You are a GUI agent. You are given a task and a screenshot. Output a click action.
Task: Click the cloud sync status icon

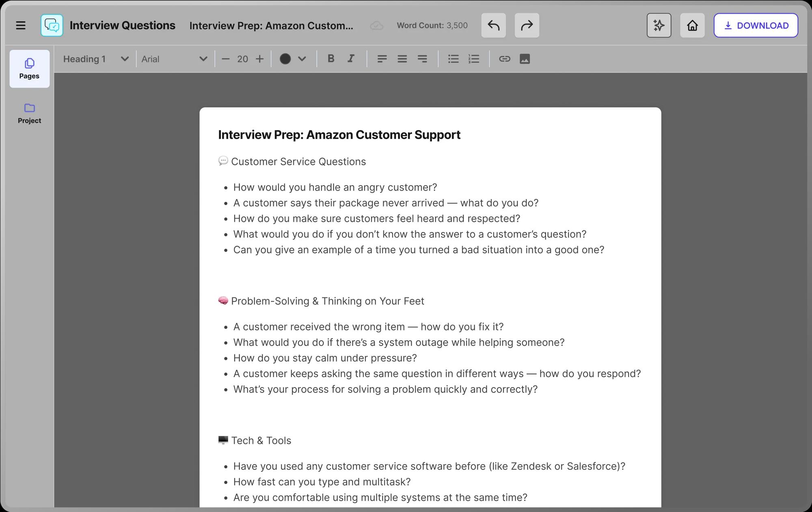[376, 25]
